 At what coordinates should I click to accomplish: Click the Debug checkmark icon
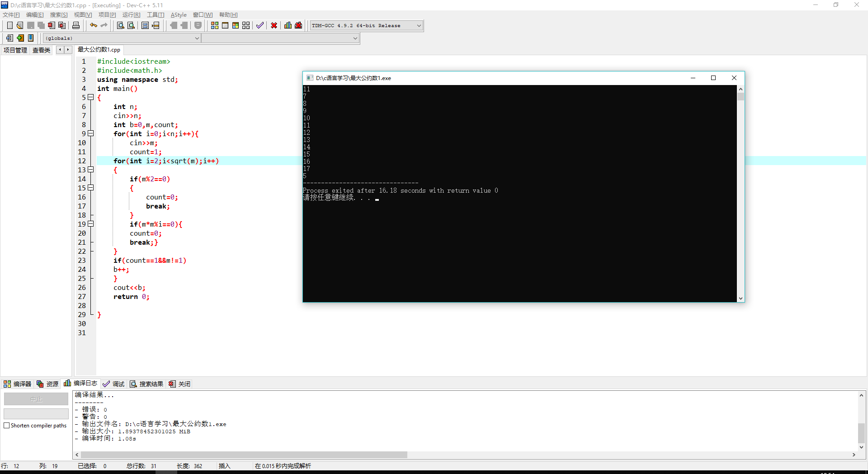(x=260, y=25)
